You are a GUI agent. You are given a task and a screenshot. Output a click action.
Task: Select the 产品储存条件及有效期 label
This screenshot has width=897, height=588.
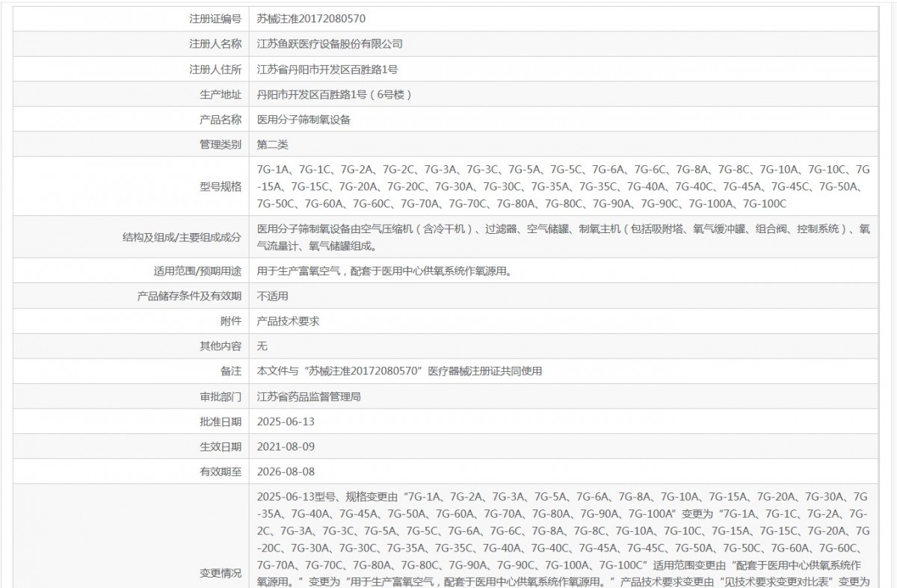[189, 296]
